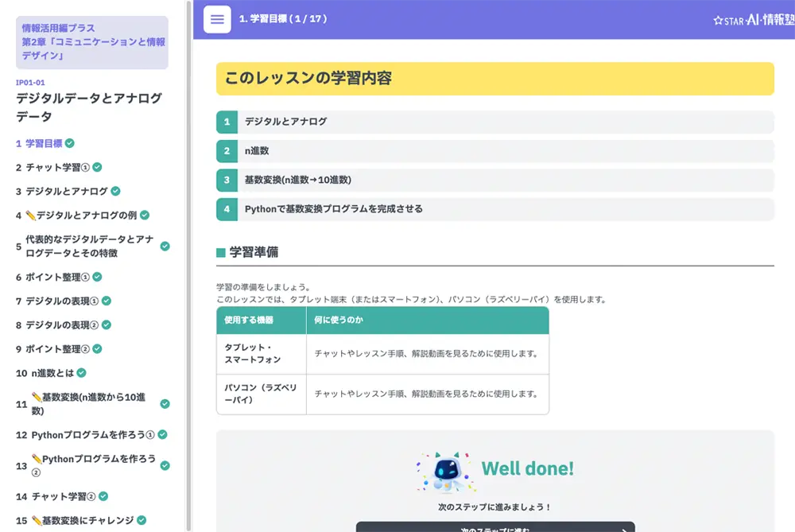Click checkmark next to n進数とは
Viewport: 795px width, 532px height.
(81, 373)
